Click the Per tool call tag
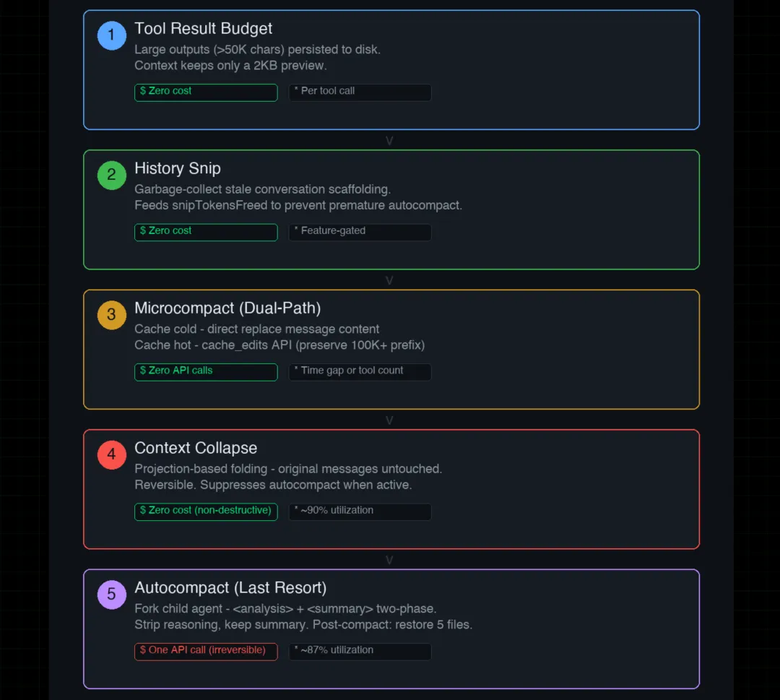This screenshot has height=700, width=780. [360, 92]
